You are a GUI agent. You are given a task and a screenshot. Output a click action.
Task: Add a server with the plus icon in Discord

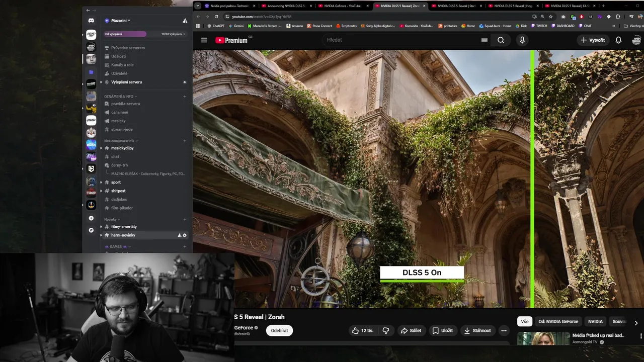tap(91, 218)
